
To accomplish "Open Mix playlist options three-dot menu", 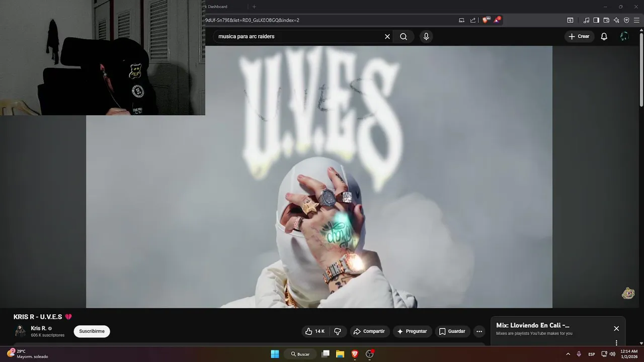I will coord(616,343).
